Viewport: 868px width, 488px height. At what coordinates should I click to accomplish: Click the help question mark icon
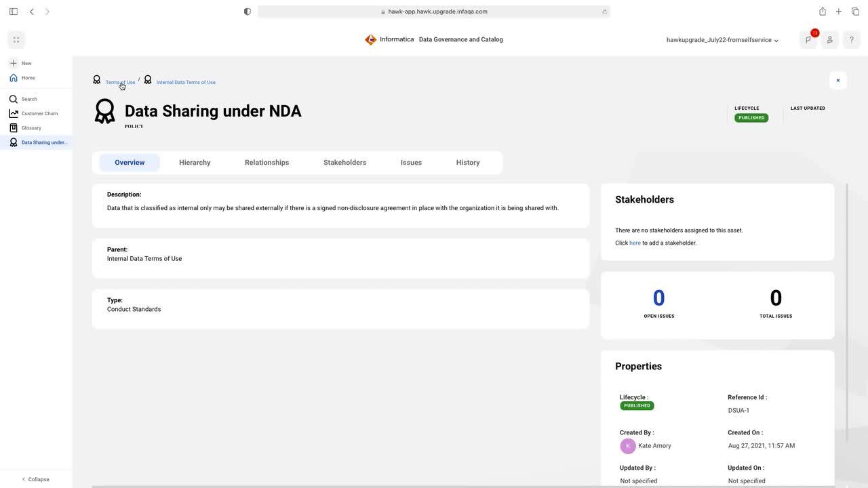pos(851,40)
